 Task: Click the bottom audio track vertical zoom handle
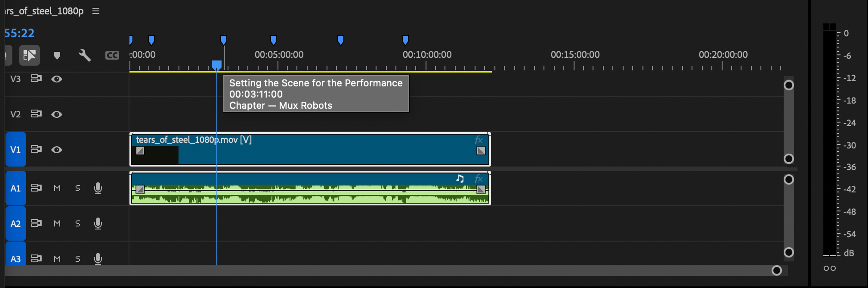coord(789,252)
